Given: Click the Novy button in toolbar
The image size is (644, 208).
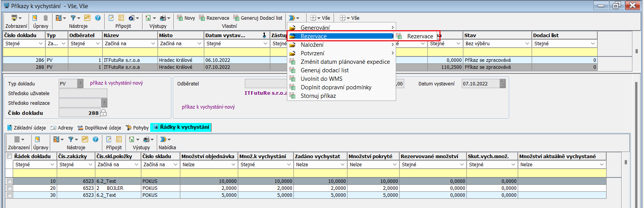Looking at the screenshot, I should pyautogui.click(x=186, y=18).
